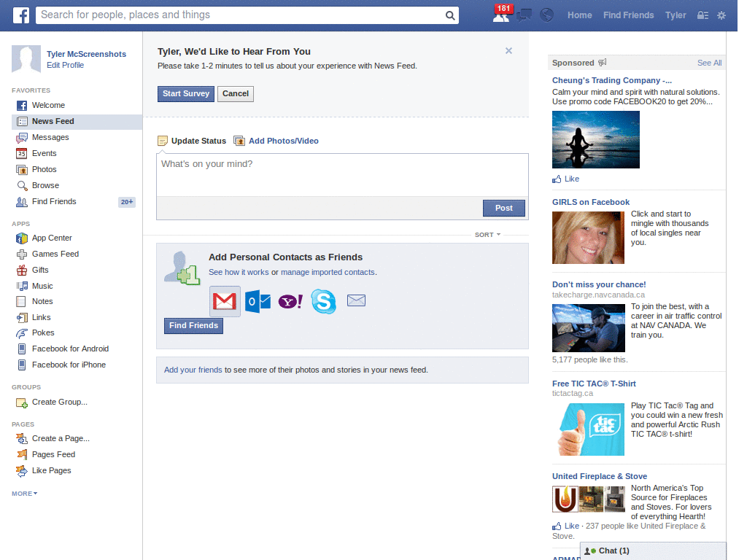
Task: Select the other email envelope icon
Action: 356,300
